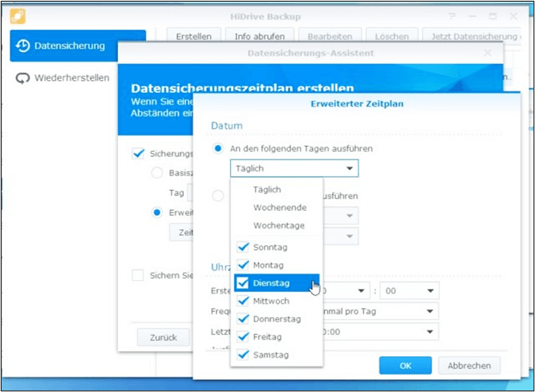Uncheck Freitag in the day list

[243, 337]
